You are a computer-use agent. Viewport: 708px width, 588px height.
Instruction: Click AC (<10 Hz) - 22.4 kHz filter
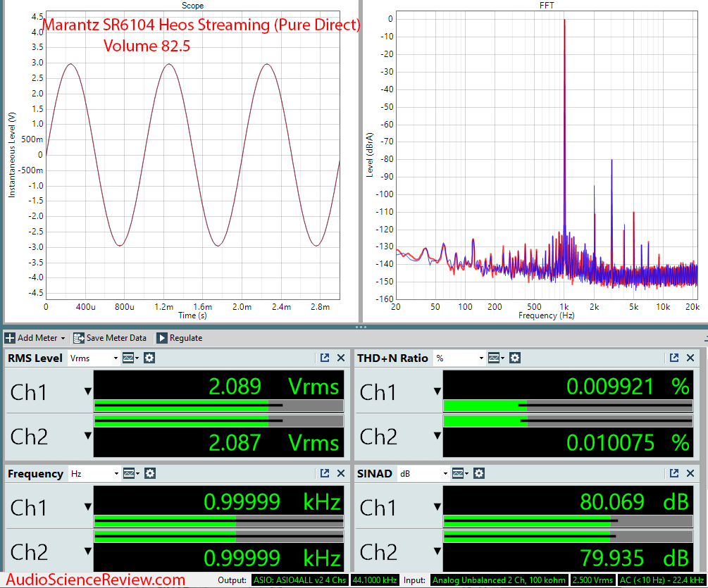point(662,580)
